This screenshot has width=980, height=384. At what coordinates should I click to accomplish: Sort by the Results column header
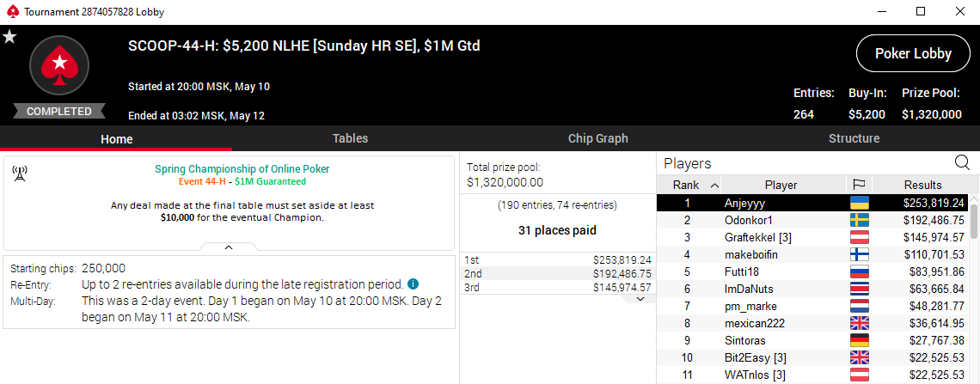[922, 185]
